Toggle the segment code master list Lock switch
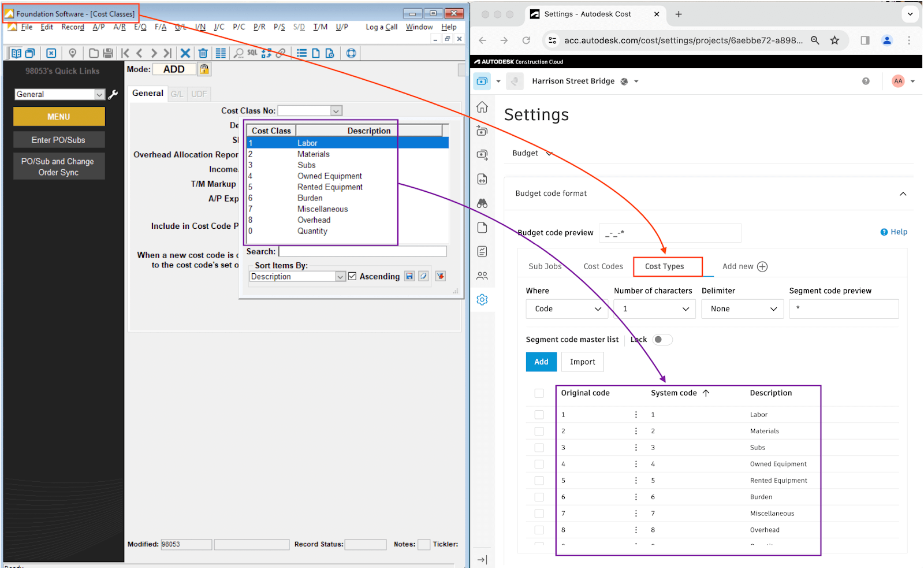Screen dimensions: 924x569 coord(662,340)
